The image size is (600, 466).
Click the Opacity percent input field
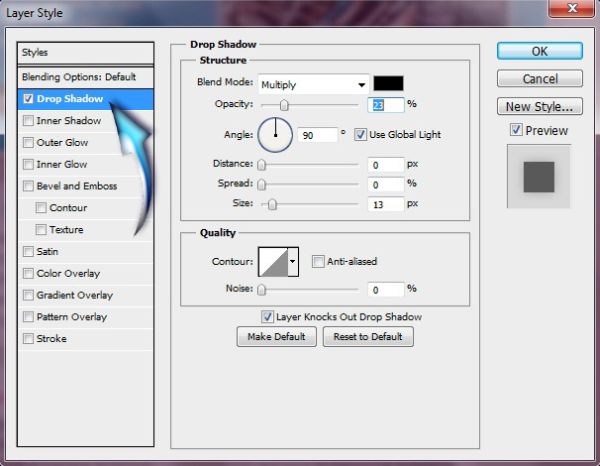coord(386,105)
